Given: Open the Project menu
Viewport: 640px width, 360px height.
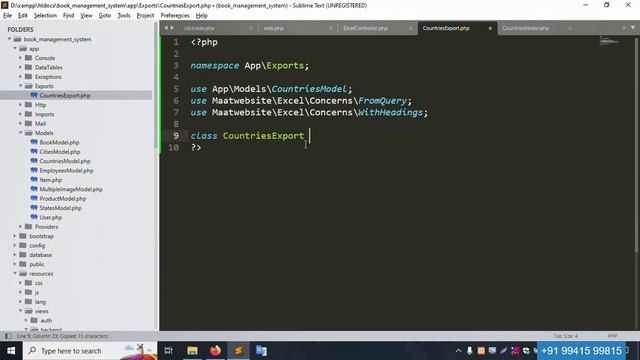Looking at the screenshot, I should click(x=145, y=16).
